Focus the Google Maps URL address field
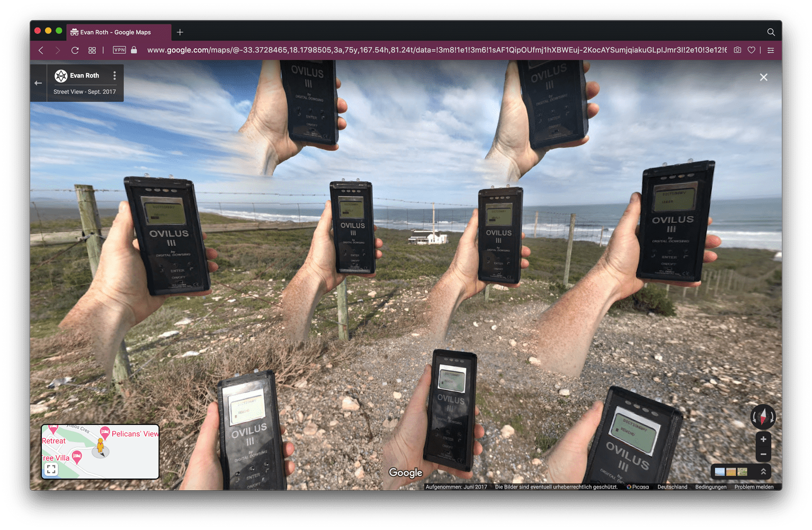 pos(436,50)
